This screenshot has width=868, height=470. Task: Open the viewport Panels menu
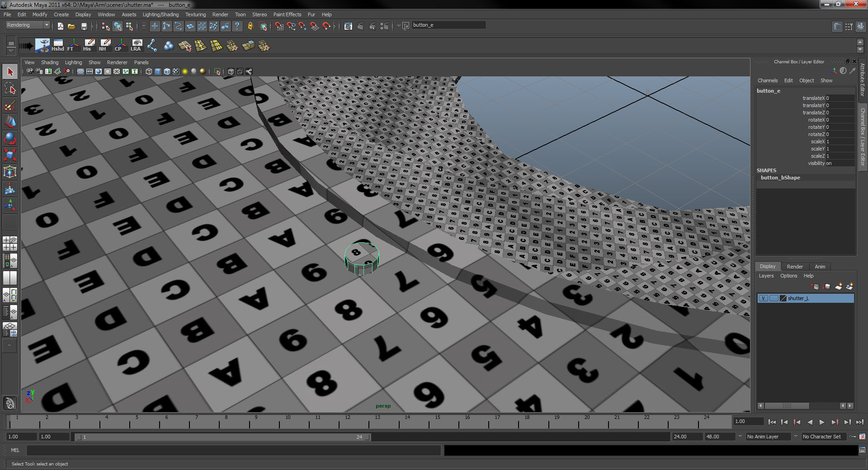[x=141, y=62]
